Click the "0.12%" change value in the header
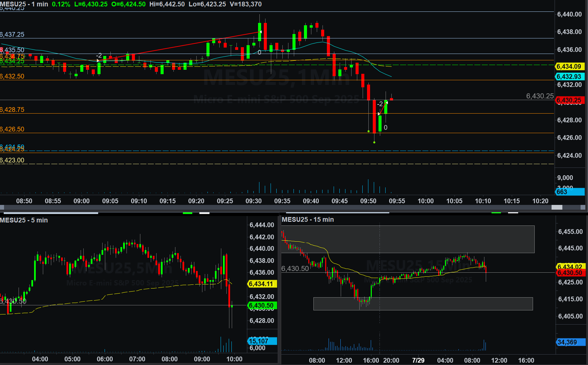Image resolution: width=588 pixels, height=365 pixels. 61,4
